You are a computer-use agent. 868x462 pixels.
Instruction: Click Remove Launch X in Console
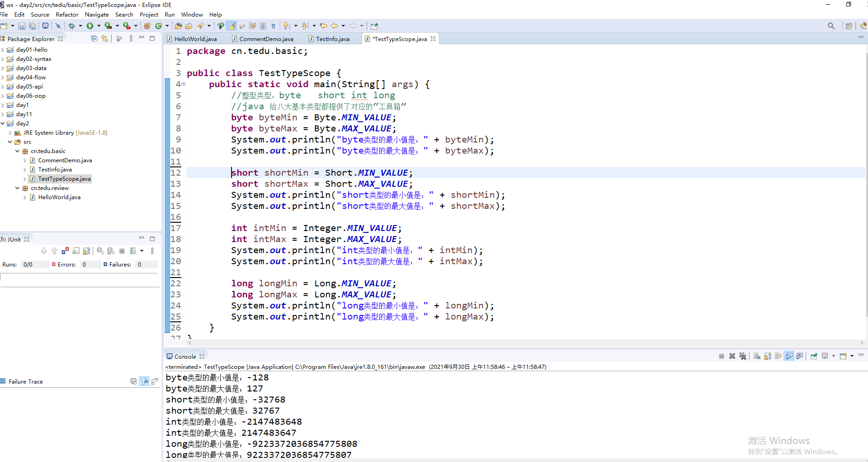click(x=732, y=356)
